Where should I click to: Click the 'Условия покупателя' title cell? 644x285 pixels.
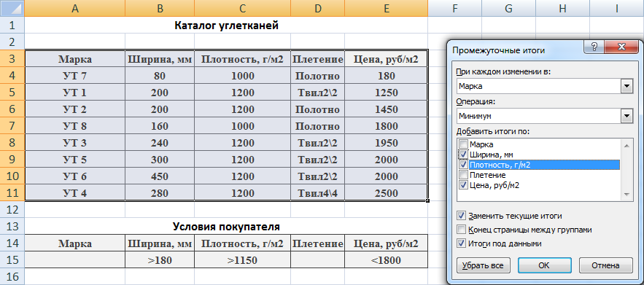(x=226, y=226)
